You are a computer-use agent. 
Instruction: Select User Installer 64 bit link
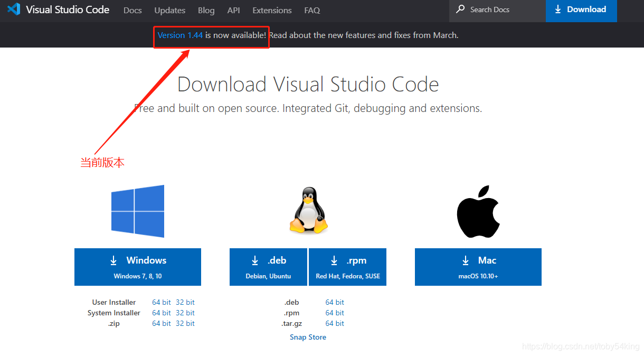point(162,302)
